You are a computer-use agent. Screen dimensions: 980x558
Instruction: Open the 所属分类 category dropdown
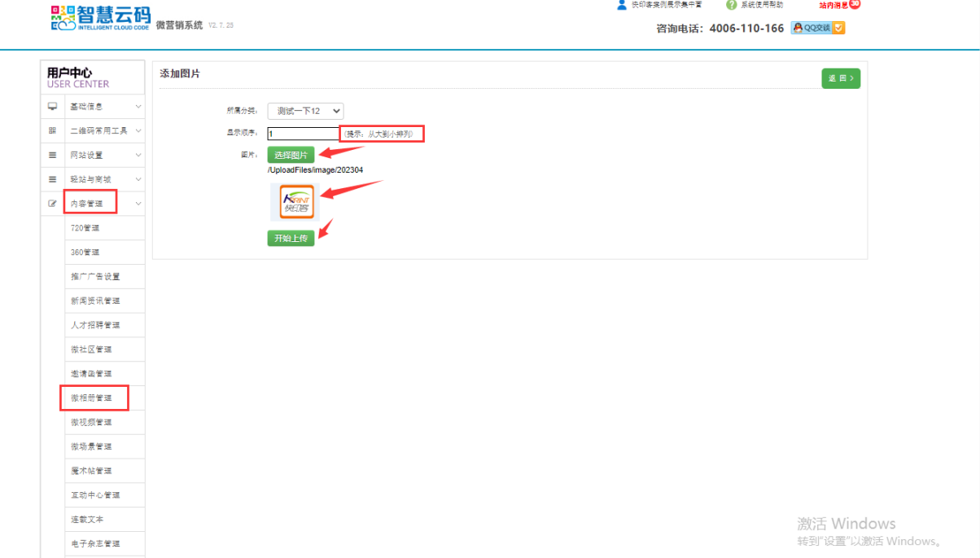[x=305, y=111]
